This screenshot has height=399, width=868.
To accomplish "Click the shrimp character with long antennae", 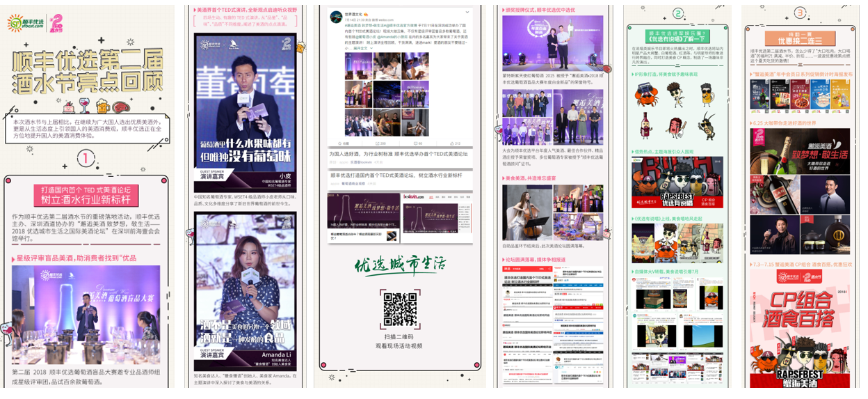I will [x=707, y=125].
